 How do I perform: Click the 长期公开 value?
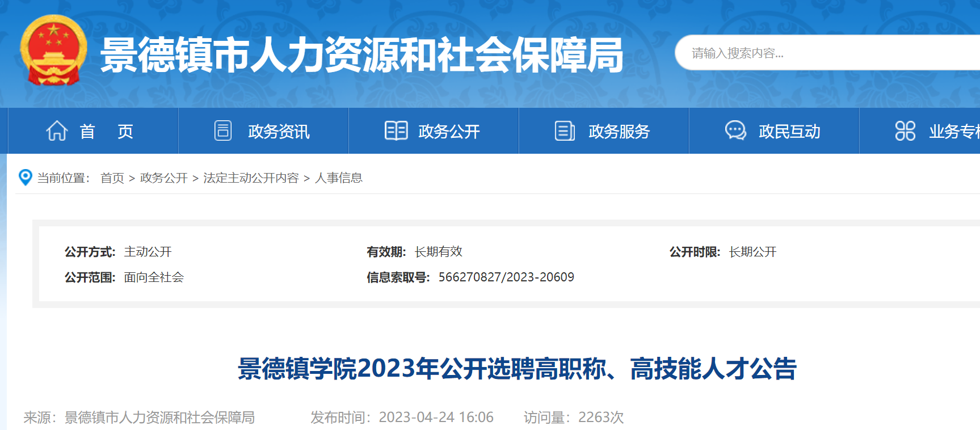(x=753, y=252)
